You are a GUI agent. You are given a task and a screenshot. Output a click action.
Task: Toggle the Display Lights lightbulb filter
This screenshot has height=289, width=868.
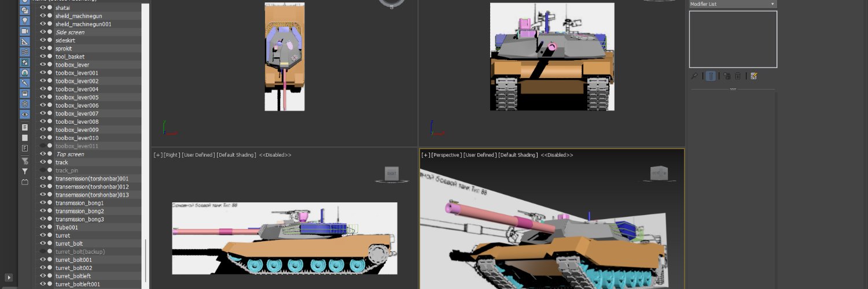pyautogui.click(x=25, y=20)
